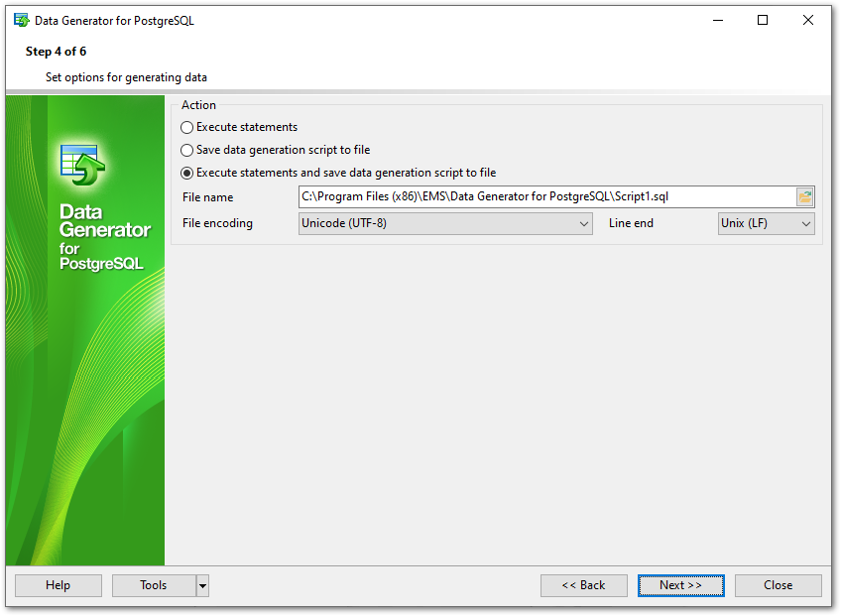Screen dimensions: 841x616
Task: Click the 'Action' group label
Action: (198, 105)
